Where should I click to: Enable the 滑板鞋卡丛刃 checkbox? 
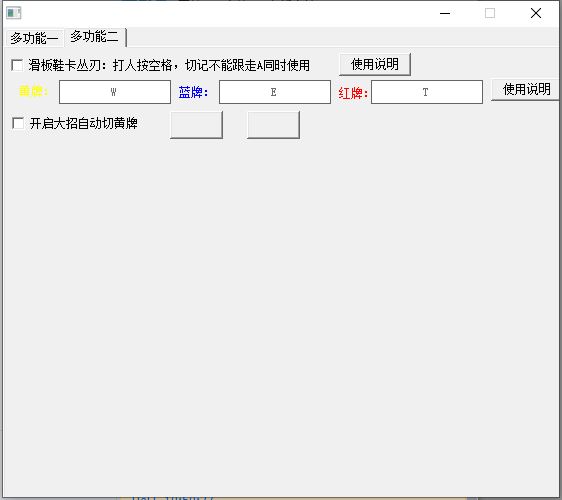point(17,65)
